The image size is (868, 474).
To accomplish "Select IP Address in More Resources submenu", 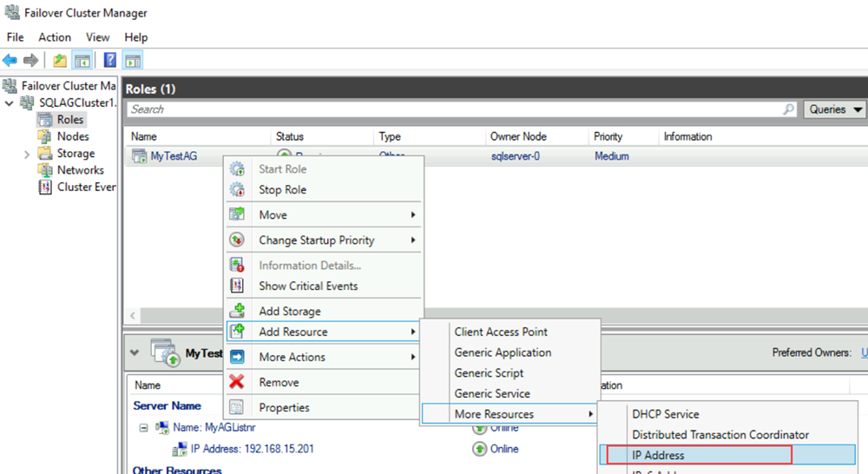I will [658, 455].
